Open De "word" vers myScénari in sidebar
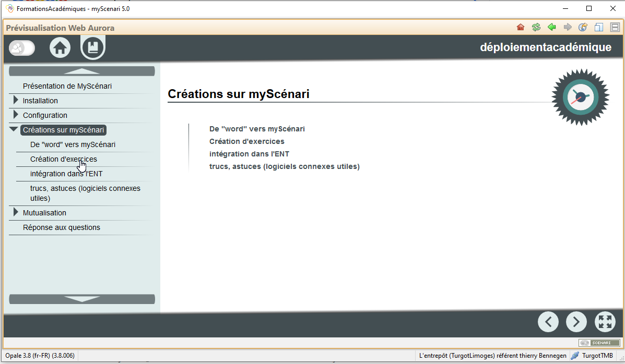Image resolution: width=625 pixels, height=364 pixels. (x=73, y=144)
